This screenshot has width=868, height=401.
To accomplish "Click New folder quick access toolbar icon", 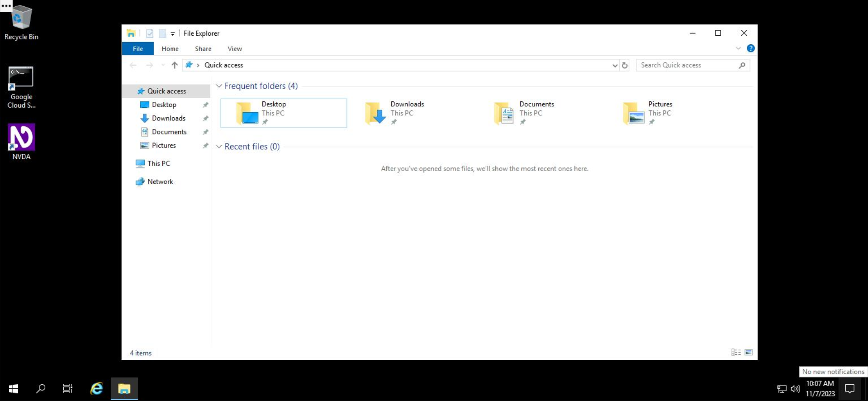I will (x=162, y=33).
